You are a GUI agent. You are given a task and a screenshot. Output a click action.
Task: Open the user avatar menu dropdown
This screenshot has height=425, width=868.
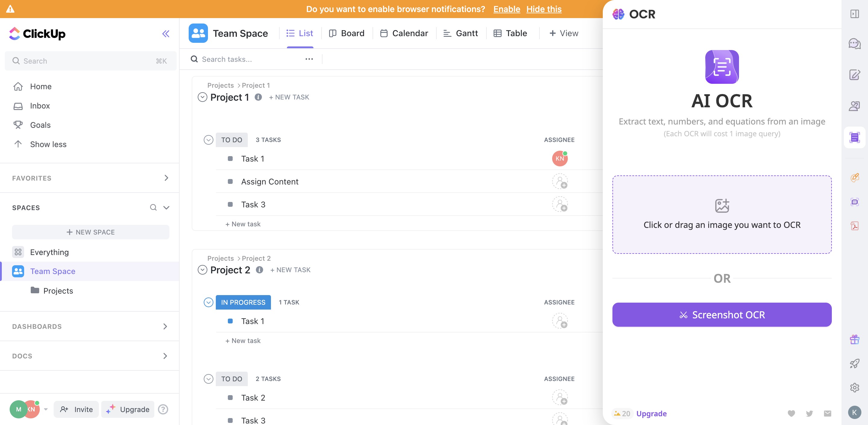pos(46,410)
